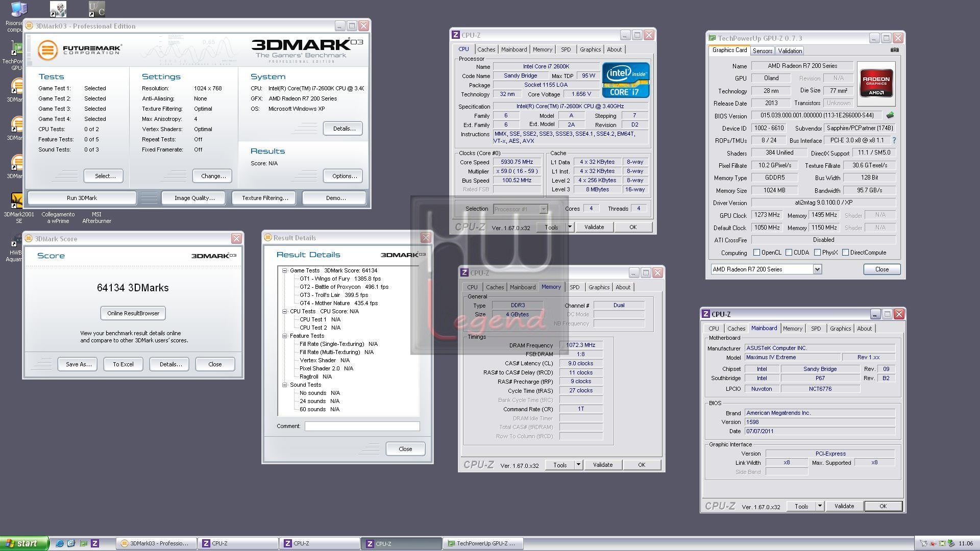Open Caches tab in top CPU-Z window
This screenshot has width=980, height=551.
coord(486,49)
